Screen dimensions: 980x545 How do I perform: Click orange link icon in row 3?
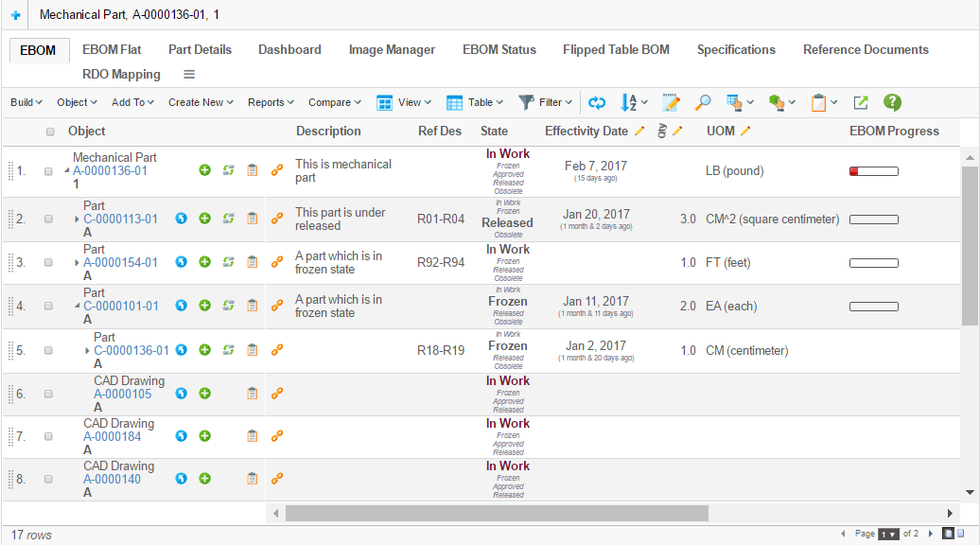[x=277, y=262]
